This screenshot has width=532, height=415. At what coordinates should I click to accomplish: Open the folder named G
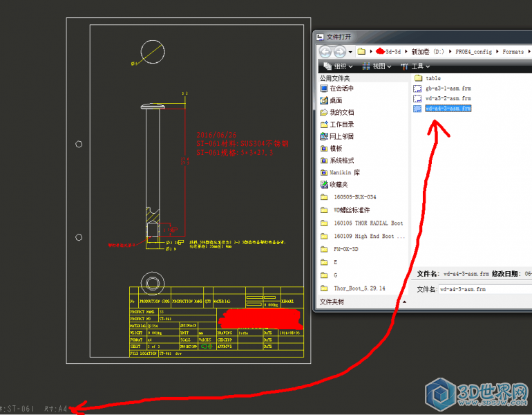pyautogui.click(x=329, y=275)
